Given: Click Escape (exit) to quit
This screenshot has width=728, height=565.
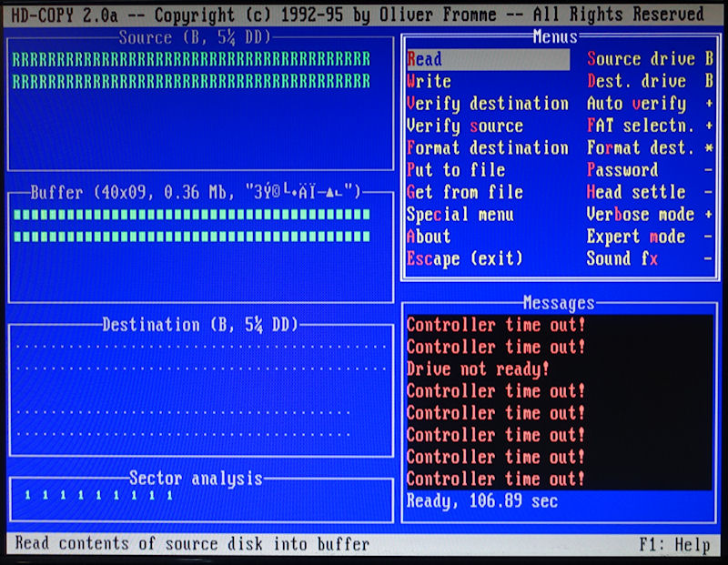Looking at the screenshot, I should [464, 259].
